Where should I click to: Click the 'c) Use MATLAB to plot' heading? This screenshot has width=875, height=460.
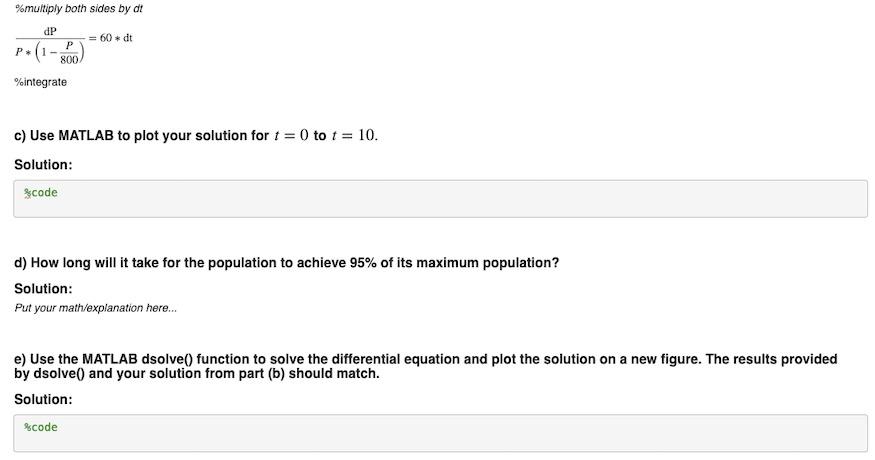click(x=196, y=136)
